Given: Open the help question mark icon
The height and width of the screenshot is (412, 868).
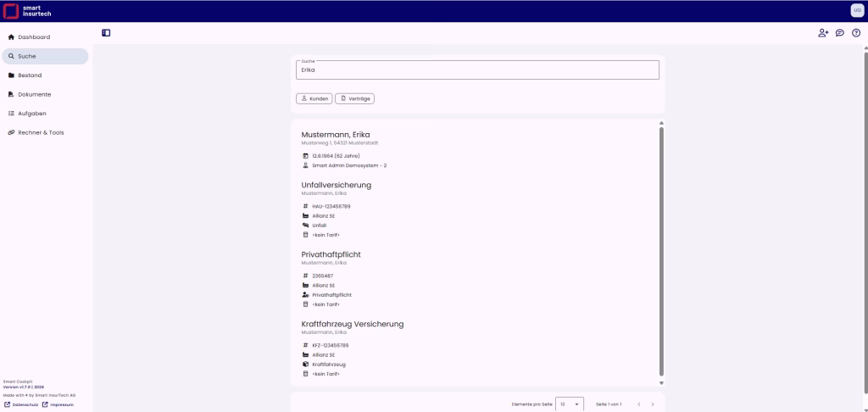Looking at the screenshot, I should click(x=855, y=33).
